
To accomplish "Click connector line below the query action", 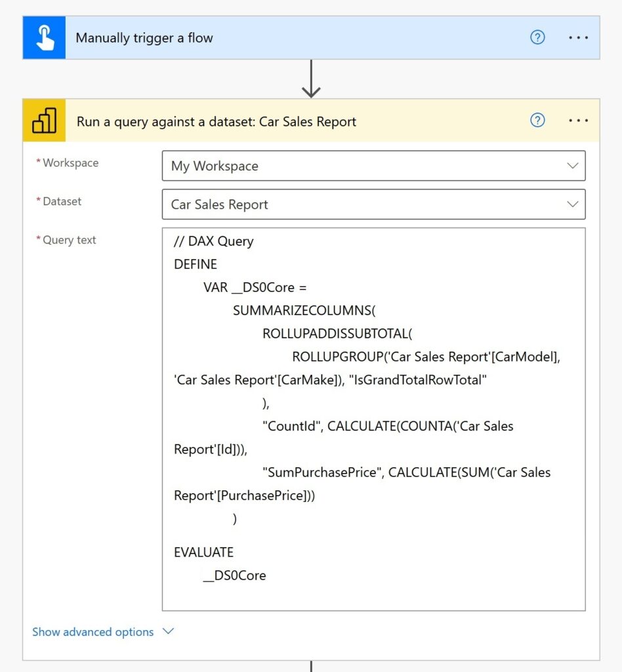I will pyautogui.click(x=311, y=667).
